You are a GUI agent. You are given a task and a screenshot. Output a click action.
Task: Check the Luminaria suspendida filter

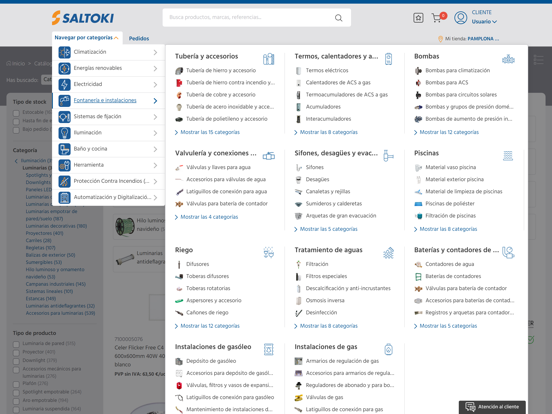pyautogui.click(x=16, y=410)
